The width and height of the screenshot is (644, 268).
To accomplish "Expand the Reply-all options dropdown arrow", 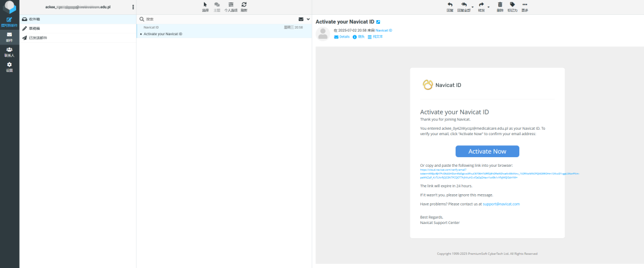I will pyautogui.click(x=472, y=7).
